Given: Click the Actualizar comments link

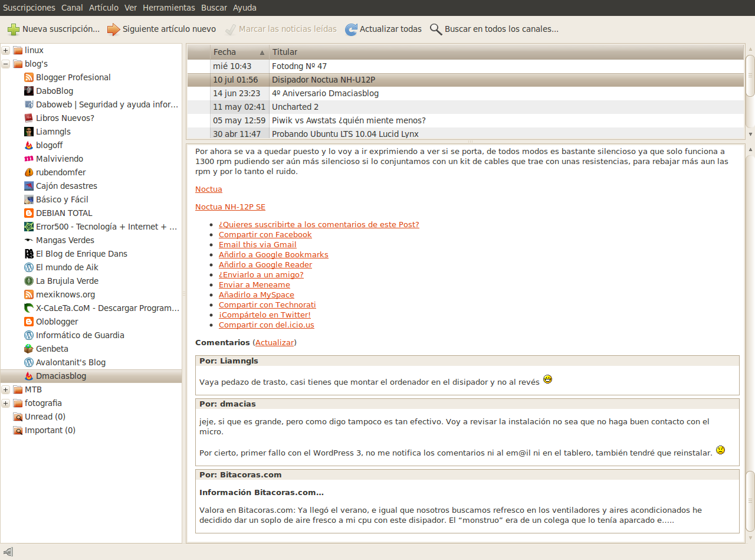Looking at the screenshot, I should pyautogui.click(x=274, y=342).
